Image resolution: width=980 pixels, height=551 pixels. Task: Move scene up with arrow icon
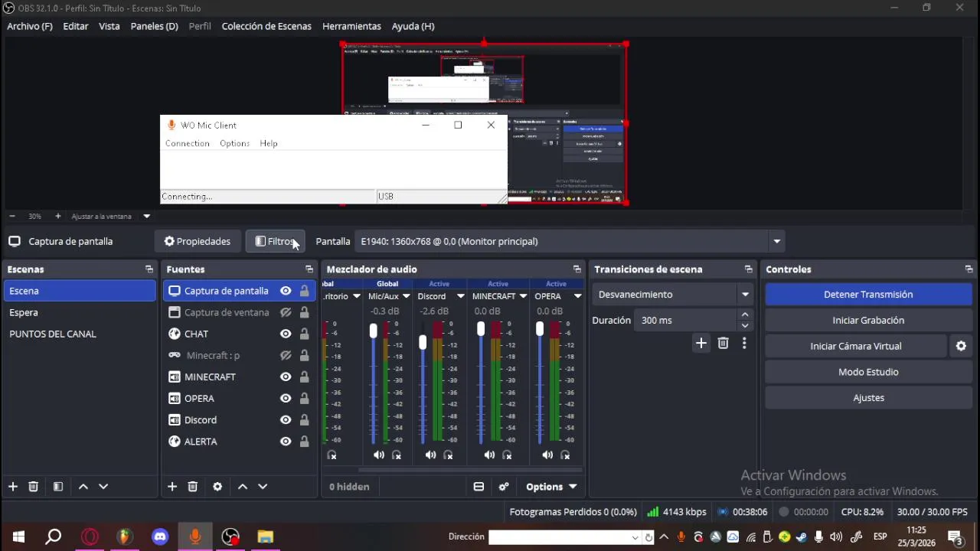(x=83, y=487)
